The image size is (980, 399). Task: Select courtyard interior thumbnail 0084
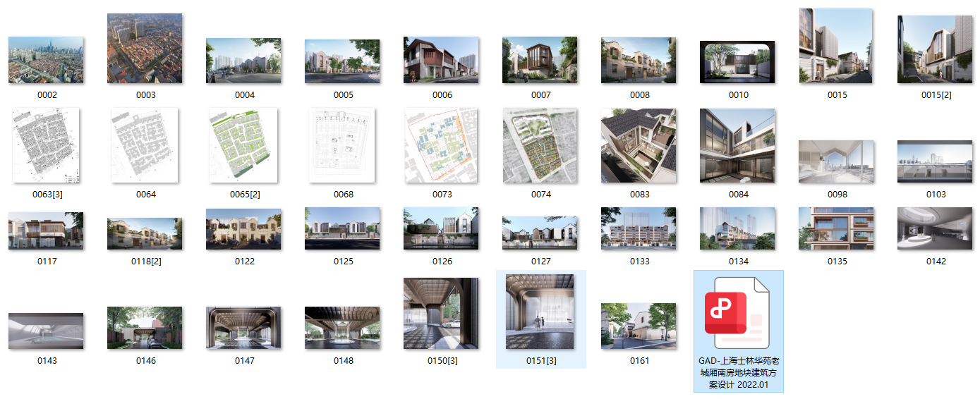pyautogui.click(x=737, y=146)
